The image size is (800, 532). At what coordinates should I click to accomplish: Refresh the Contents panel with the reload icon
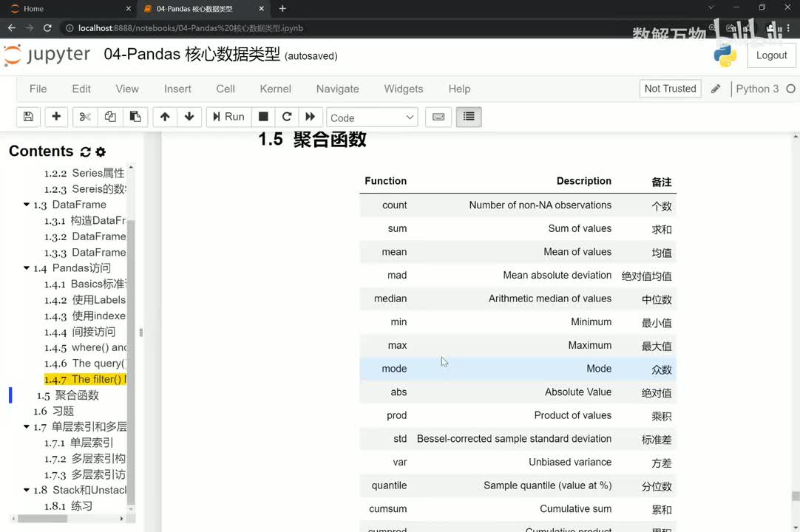pyautogui.click(x=85, y=152)
